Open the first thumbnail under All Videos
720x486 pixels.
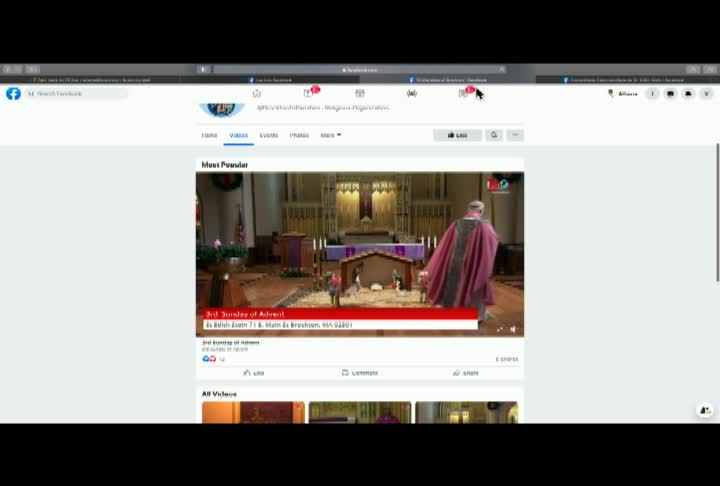coord(253,413)
